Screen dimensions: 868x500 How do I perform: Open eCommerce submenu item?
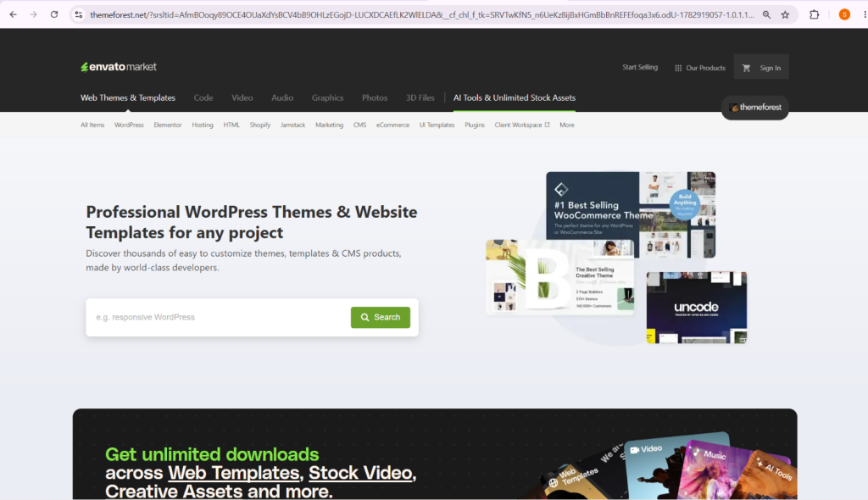coord(393,125)
